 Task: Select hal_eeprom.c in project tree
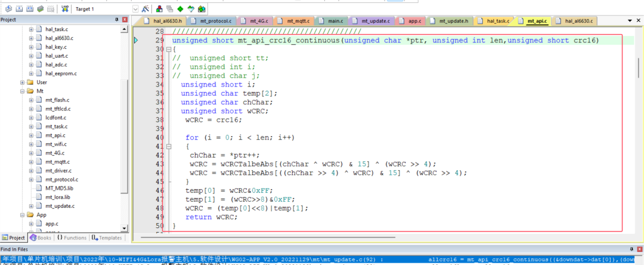coord(61,73)
